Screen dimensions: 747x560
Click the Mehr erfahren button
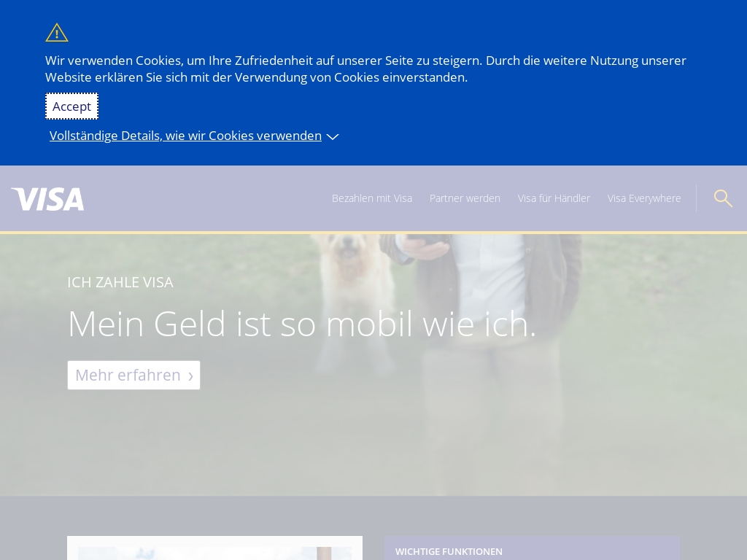click(x=134, y=376)
